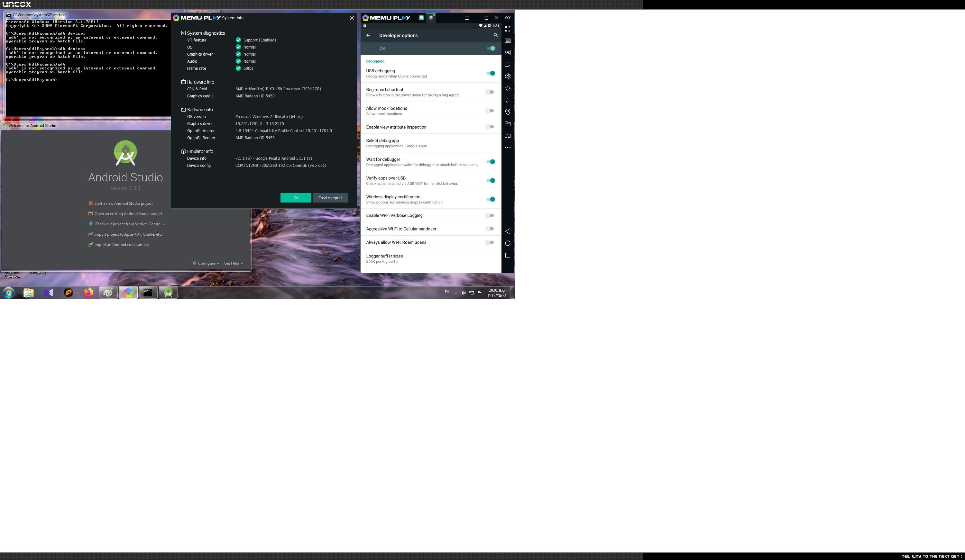Turn off the Developer options master switch
Image resolution: width=965 pixels, height=560 pixels.
point(491,48)
